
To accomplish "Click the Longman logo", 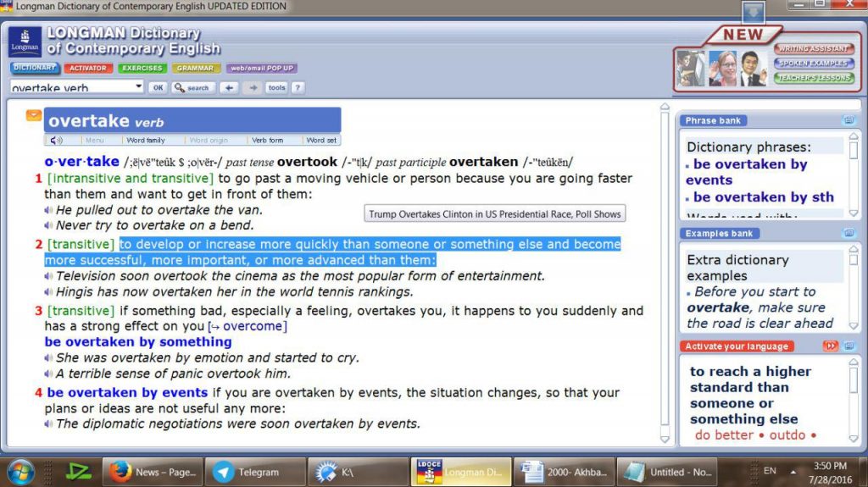I will click(x=25, y=41).
